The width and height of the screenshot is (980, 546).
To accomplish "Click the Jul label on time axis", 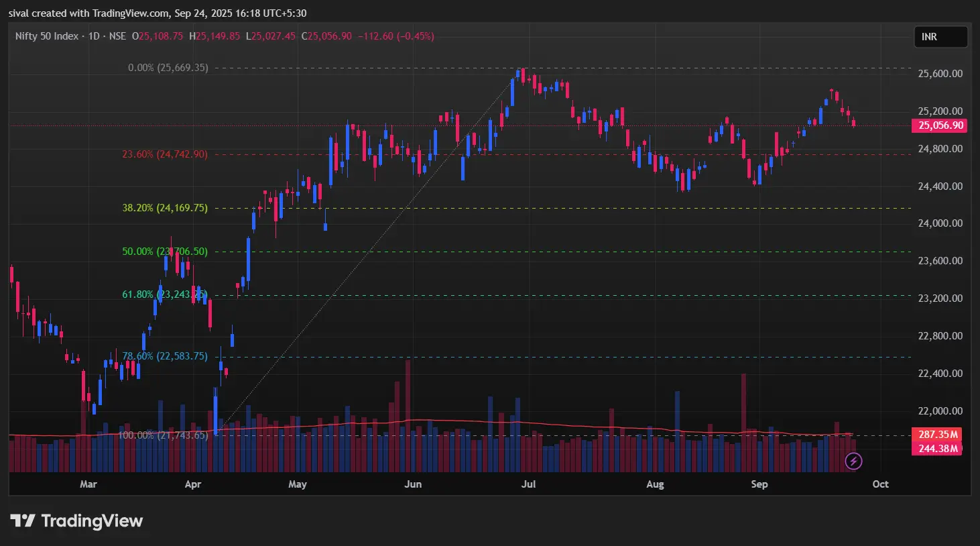I will pos(529,484).
